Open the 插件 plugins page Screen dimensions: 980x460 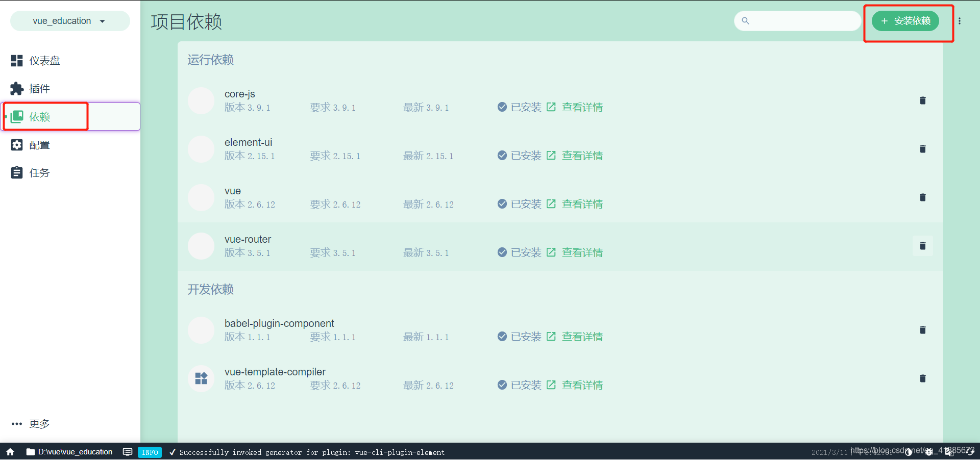click(70, 89)
